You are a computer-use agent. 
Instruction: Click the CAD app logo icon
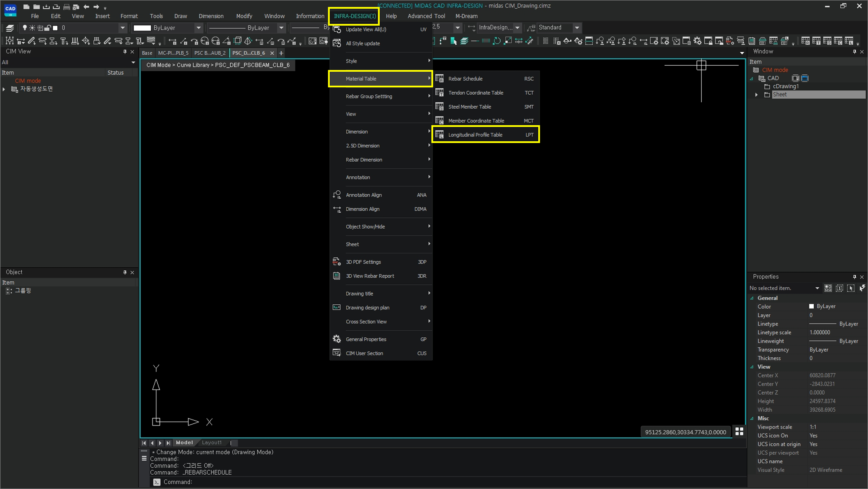coord(10,10)
